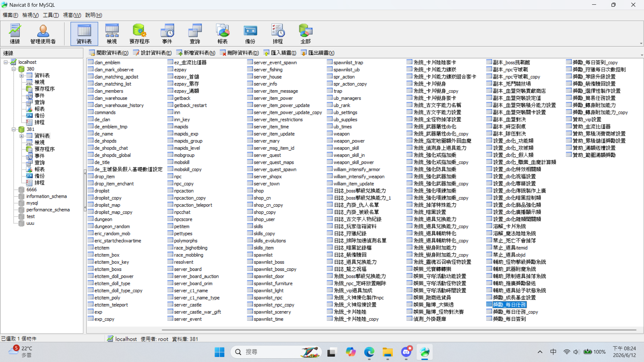Click the table icon beside clan_emblem
Image resolution: width=644 pixels, height=362 pixels.
tap(91, 62)
